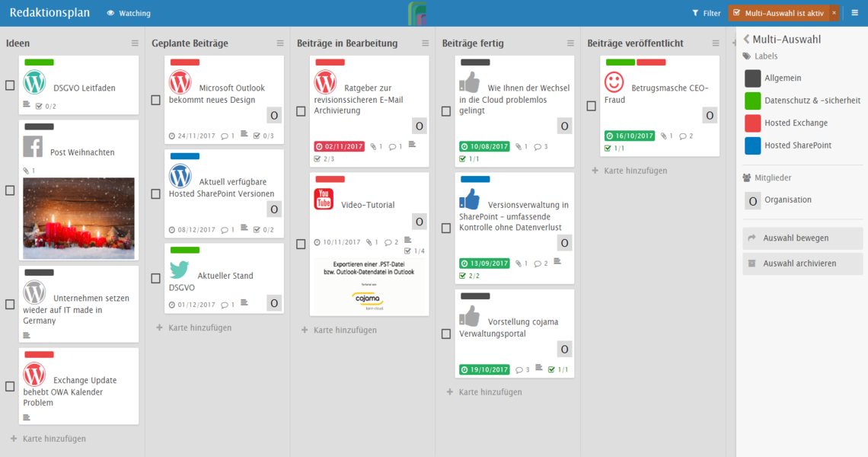The width and height of the screenshot is (868, 457).
Task: Click Karte hinzufügen under Beiträge veröffentlicht
Action: pyautogui.click(x=635, y=171)
